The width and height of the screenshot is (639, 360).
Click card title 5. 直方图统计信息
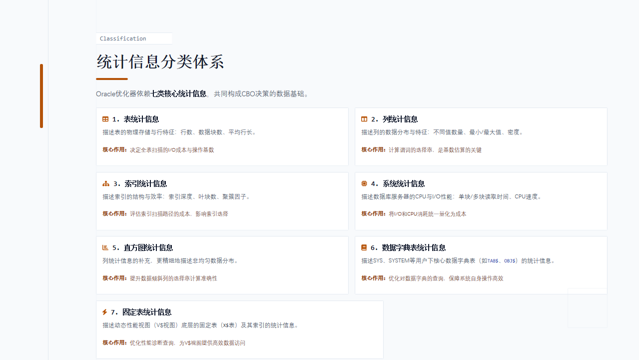pos(143,247)
